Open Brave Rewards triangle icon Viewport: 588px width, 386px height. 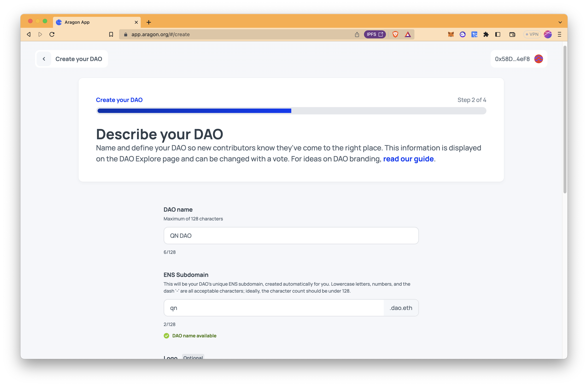point(408,34)
